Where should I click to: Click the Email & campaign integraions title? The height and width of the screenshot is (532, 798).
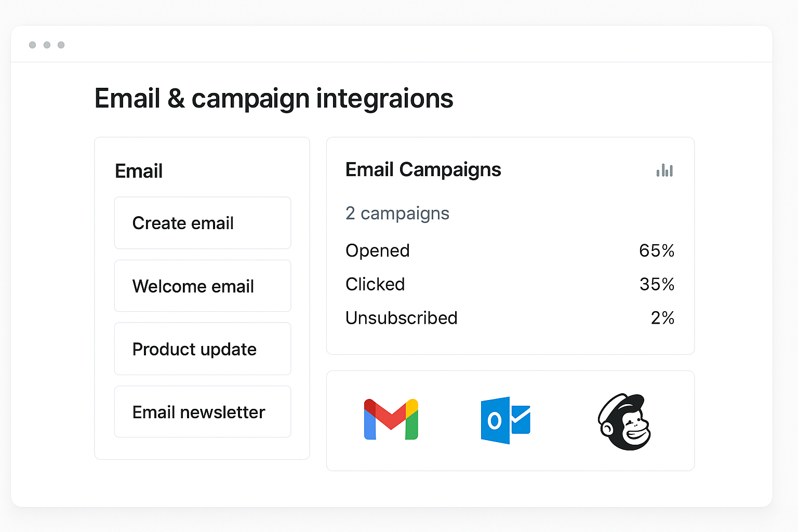click(274, 98)
